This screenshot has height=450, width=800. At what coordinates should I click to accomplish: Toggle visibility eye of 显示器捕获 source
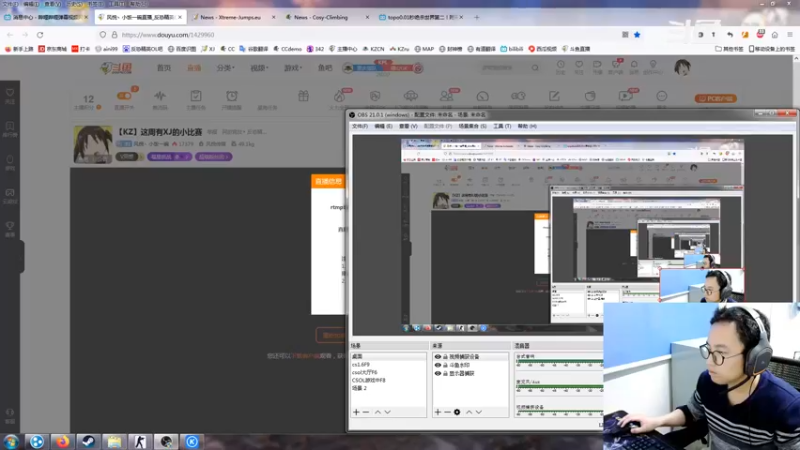coord(438,373)
